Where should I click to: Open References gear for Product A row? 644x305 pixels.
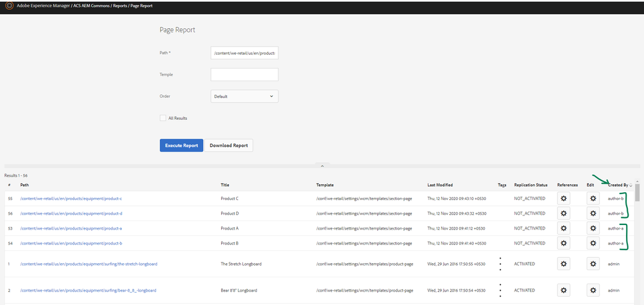click(x=563, y=228)
